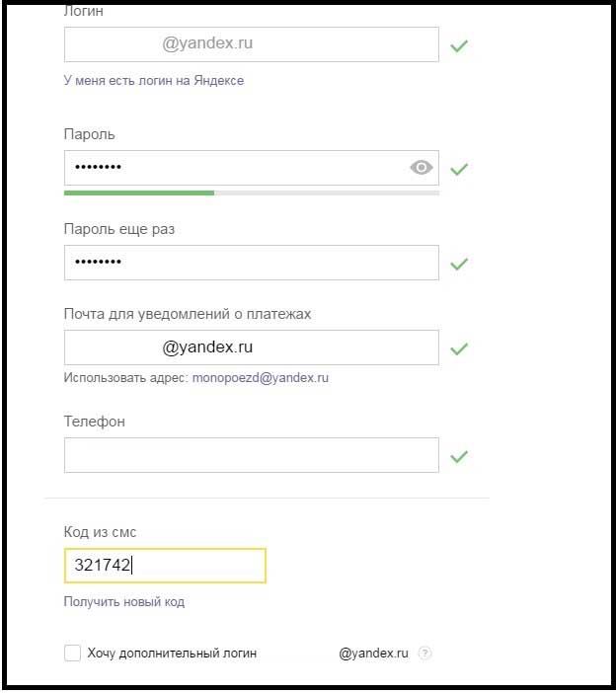616x693 pixels.
Task: Click the green password strength bar
Action: click(139, 192)
